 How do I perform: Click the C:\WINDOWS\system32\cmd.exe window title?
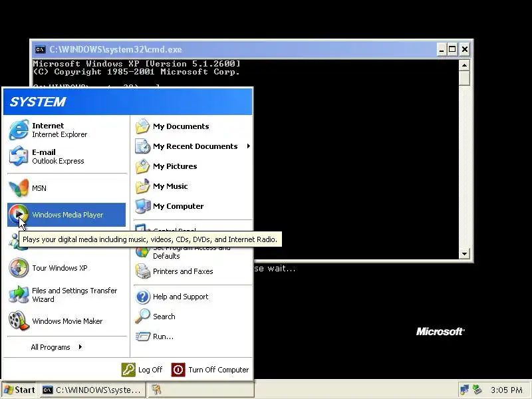click(116, 49)
